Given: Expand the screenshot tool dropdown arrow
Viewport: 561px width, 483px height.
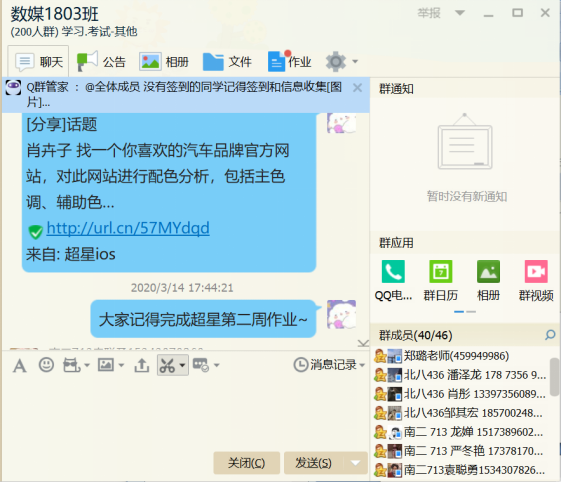Looking at the screenshot, I should pos(182,365).
